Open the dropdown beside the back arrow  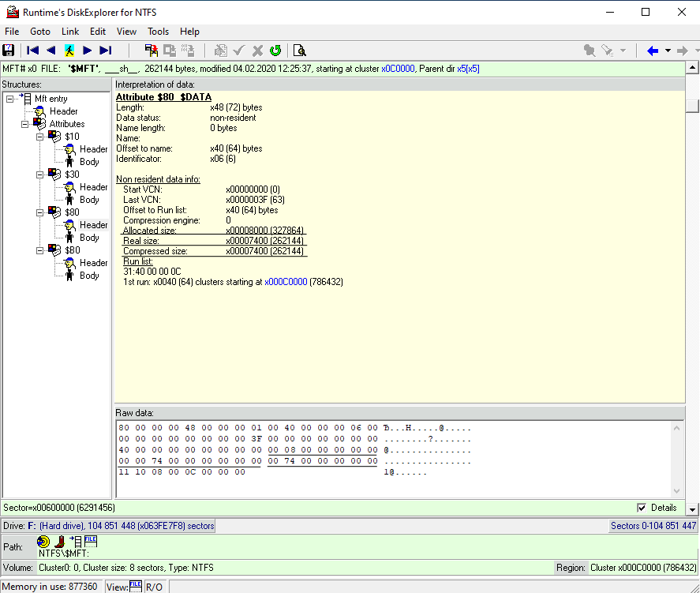pyautogui.click(x=668, y=51)
